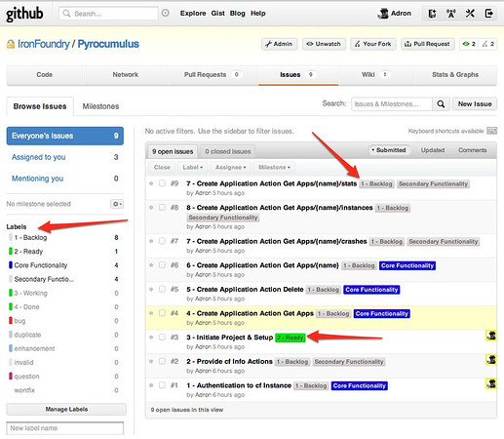Image resolution: width=504 pixels, height=439 pixels.
Task: Tick the checkbox for issue #4
Action: click(162, 313)
